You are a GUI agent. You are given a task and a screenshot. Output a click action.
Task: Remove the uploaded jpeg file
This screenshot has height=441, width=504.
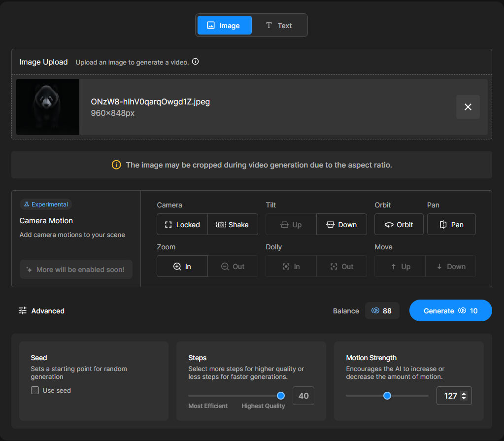[468, 107]
